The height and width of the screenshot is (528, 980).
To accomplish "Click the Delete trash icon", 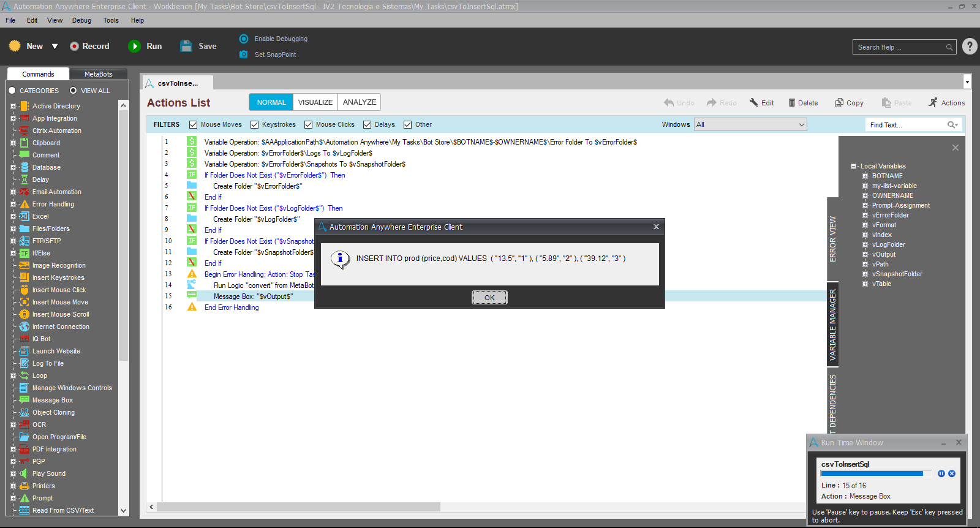I will 791,103.
